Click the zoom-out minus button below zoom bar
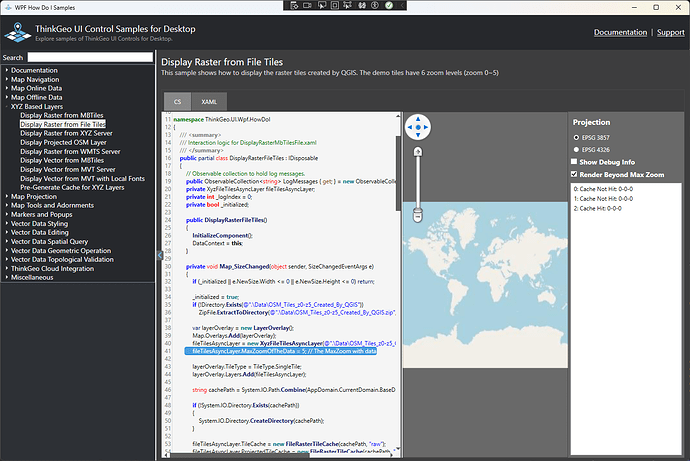The width and height of the screenshot is (690, 461). [x=418, y=216]
